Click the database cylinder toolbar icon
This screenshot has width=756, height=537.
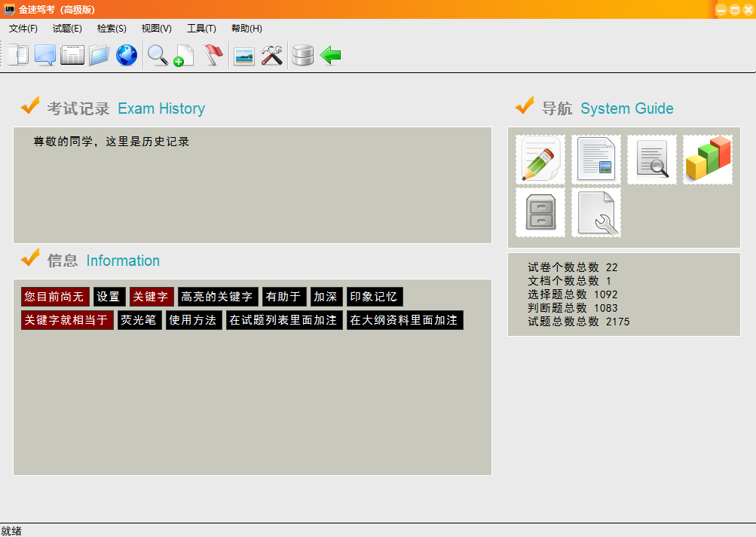303,55
